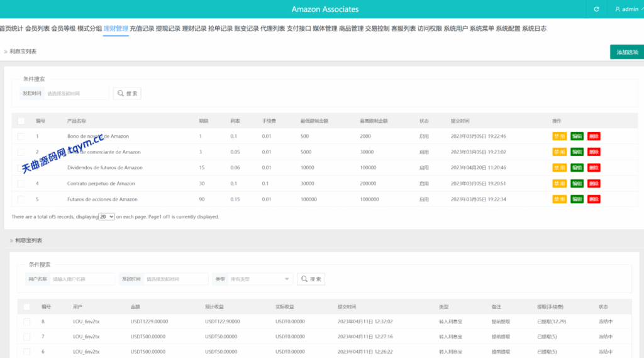Tick checkbox for Contrato perpetuo de Amazon row
Viewport: 644px width, 358px height.
pos(21,184)
